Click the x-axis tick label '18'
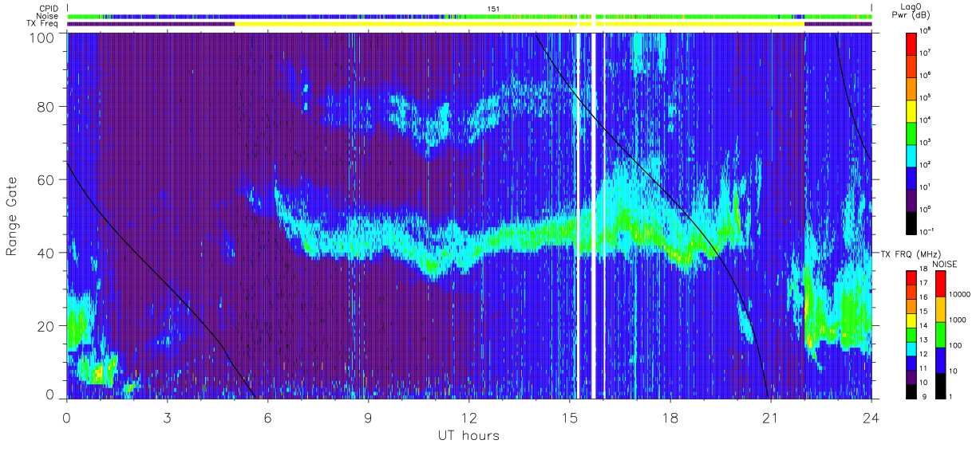The height and width of the screenshot is (452, 980). tap(670, 417)
